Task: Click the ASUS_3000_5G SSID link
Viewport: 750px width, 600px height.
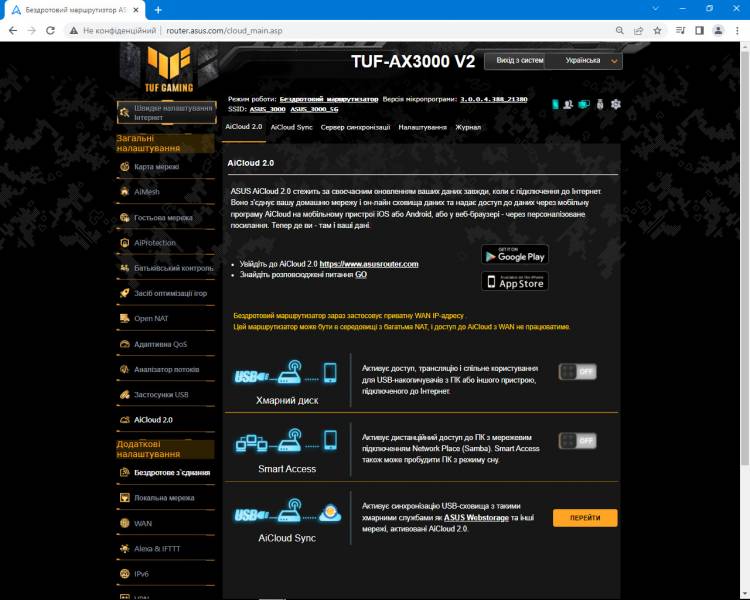Action: (314, 110)
